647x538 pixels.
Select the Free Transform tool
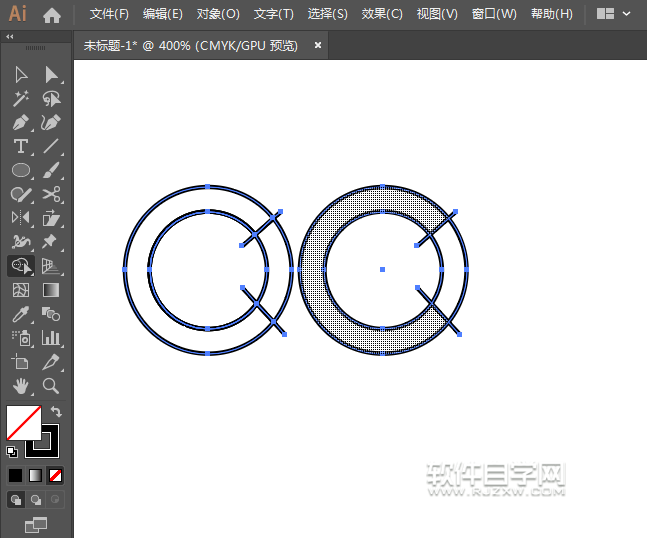point(51,217)
